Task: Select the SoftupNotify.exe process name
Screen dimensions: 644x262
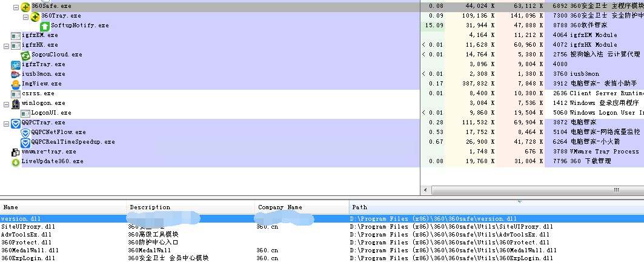Action: coord(80,25)
